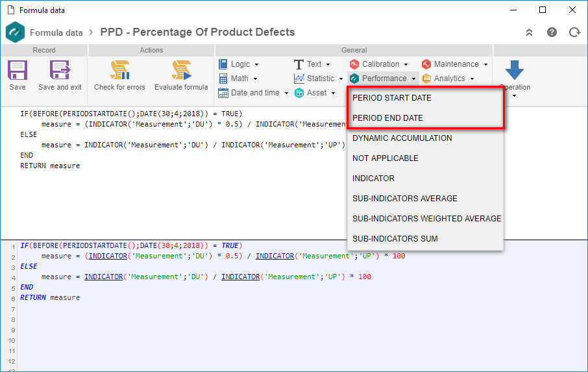The height and width of the screenshot is (372, 588).
Task: Click the Maintenance hexagon icon
Action: (x=426, y=64)
